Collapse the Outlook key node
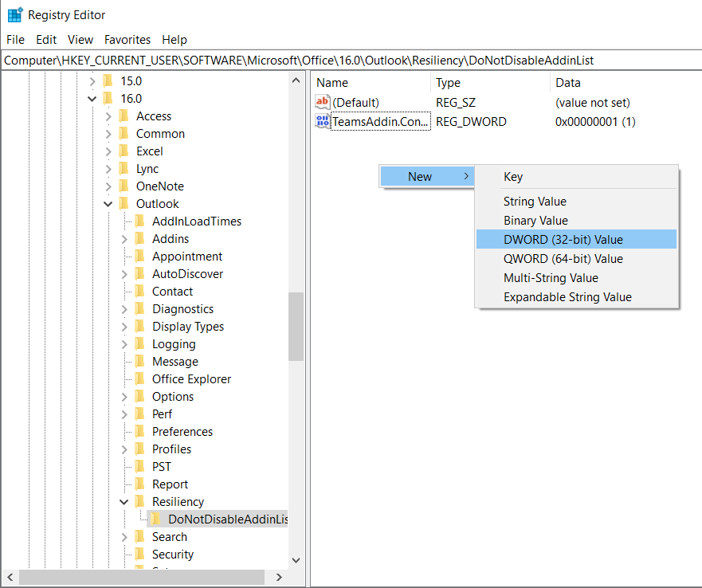This screenshot has width=702, height=588. point(108,204)
